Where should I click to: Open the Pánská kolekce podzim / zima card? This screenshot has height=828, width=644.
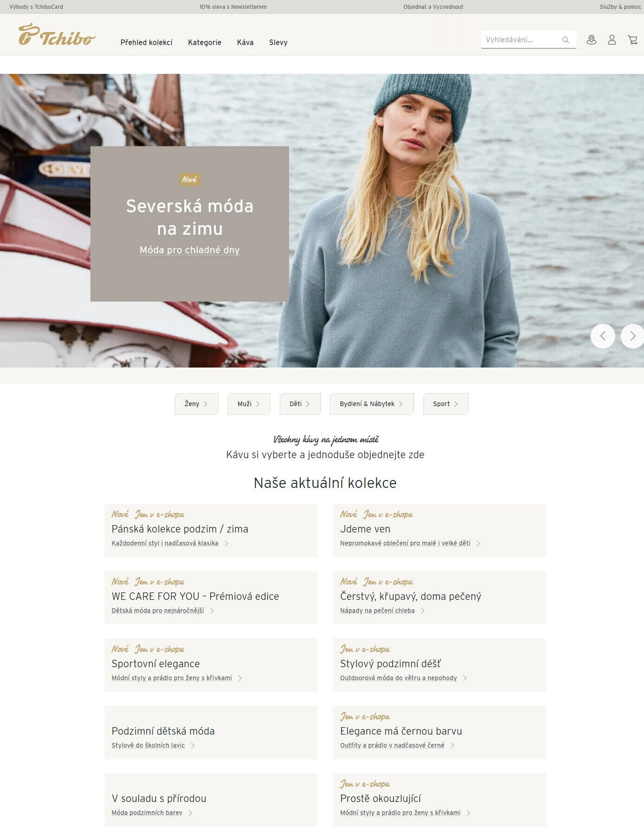(211, 530)
